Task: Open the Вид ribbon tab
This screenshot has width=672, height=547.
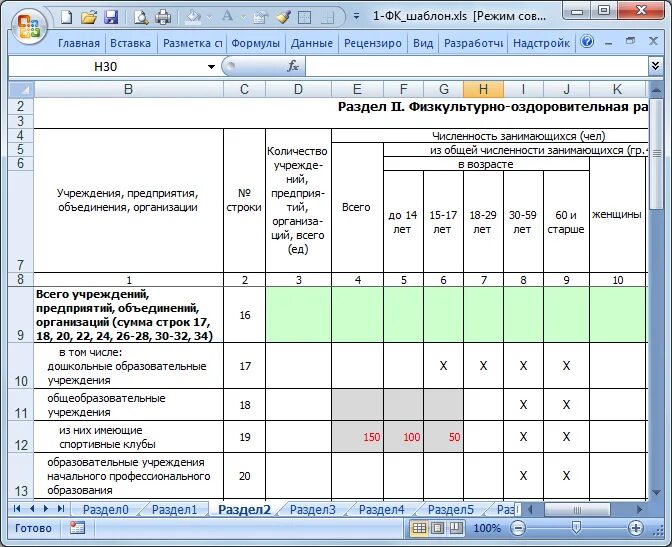Action: coord(423,43)
